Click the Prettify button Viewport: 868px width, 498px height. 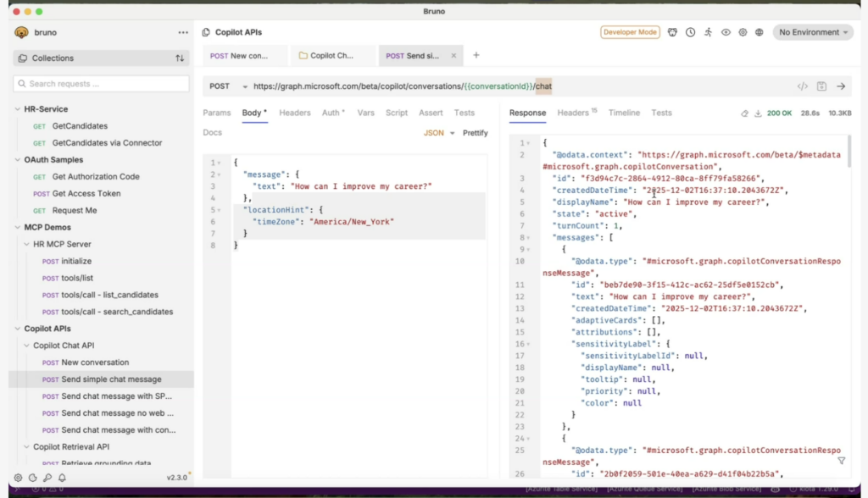click(x=475, y=133)
